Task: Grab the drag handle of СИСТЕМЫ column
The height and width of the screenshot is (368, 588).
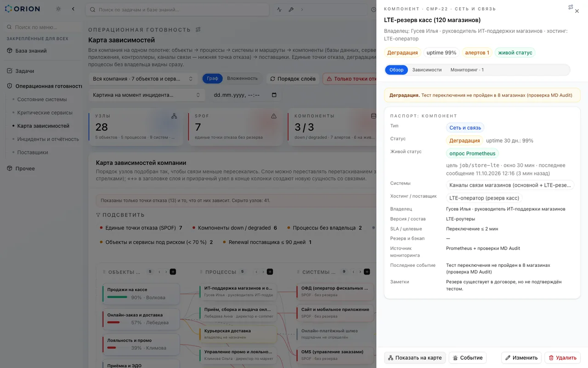Action: (298, 272)
